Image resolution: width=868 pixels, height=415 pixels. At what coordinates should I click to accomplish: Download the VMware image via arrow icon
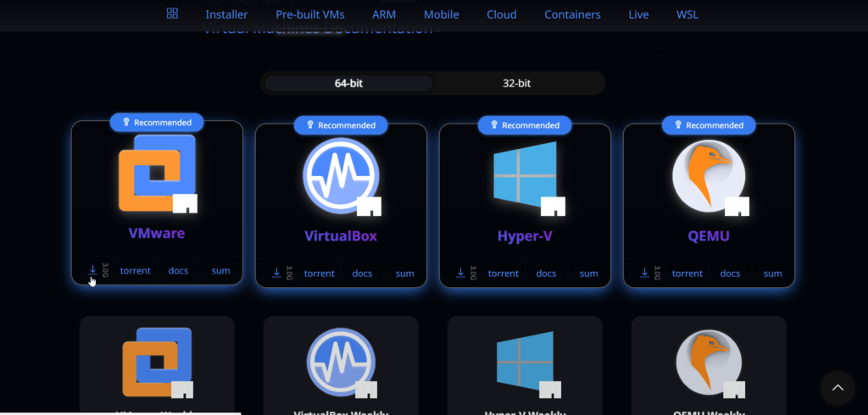[x=92, y=270]
